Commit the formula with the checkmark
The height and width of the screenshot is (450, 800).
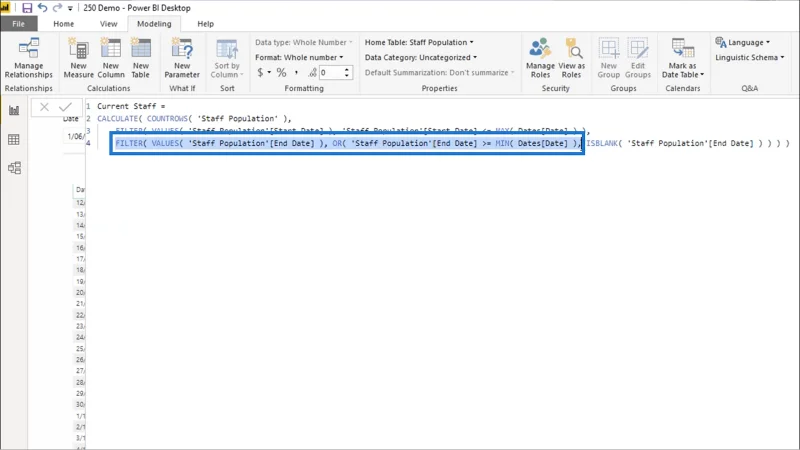coord(65,107)
